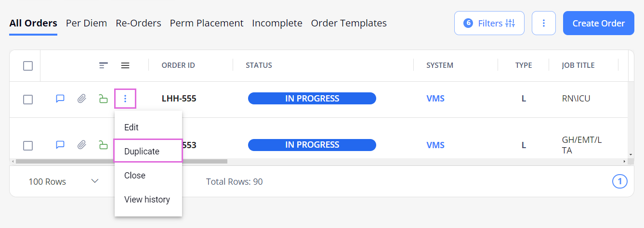The width and height of the screenshot is (644, 228).
Task: Select Duplicate from the context menu
Action: click(148, 151)
